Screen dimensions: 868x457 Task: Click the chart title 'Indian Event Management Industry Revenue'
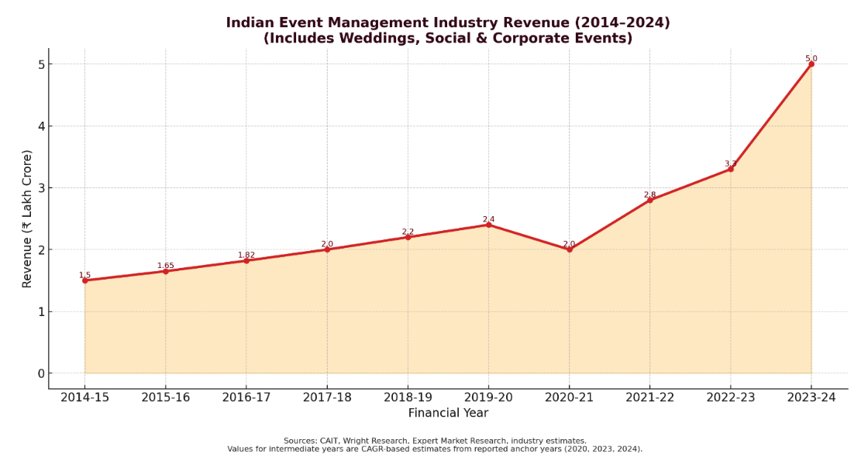[448, 22]
